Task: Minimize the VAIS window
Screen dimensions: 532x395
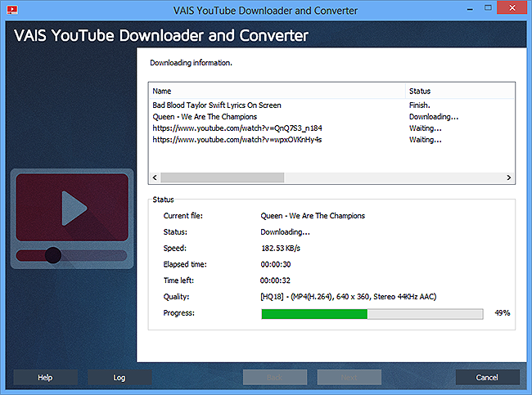Action: click(470, 9)
